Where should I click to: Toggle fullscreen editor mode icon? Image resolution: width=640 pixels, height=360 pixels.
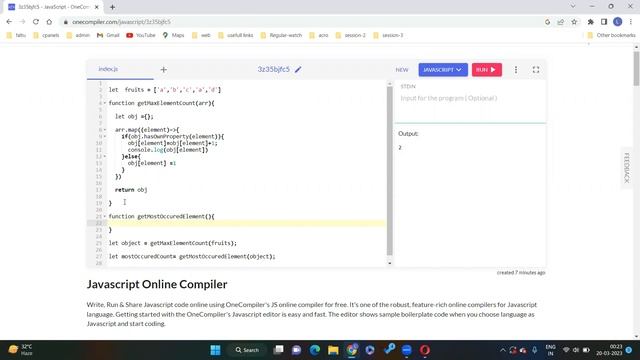click(536, 70)
